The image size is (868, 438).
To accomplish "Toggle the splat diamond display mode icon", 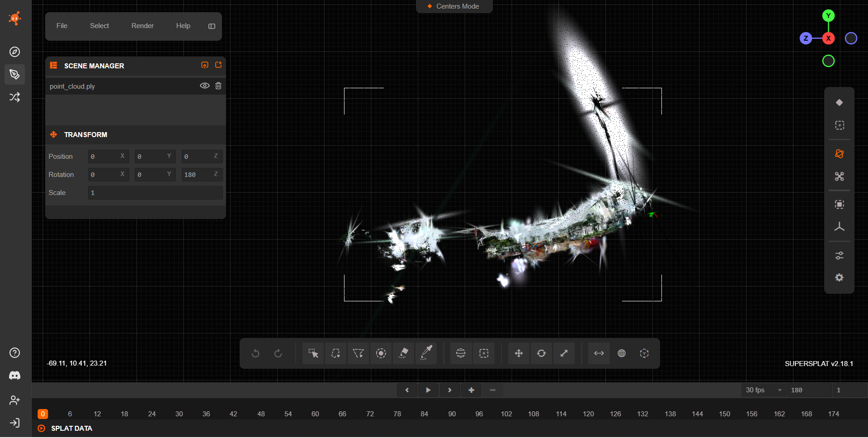I will tap(840, 103).
